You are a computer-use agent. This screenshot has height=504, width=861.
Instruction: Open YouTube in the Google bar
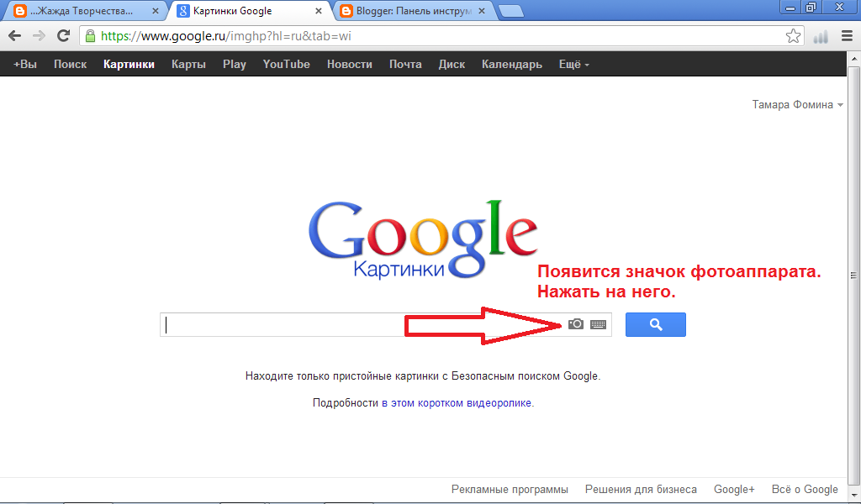pos(286,64)
